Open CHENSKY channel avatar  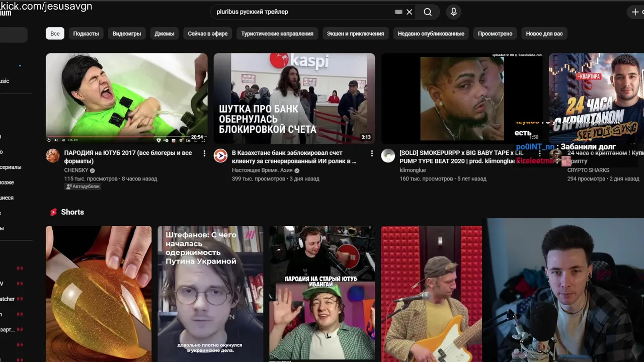(53, 155)
